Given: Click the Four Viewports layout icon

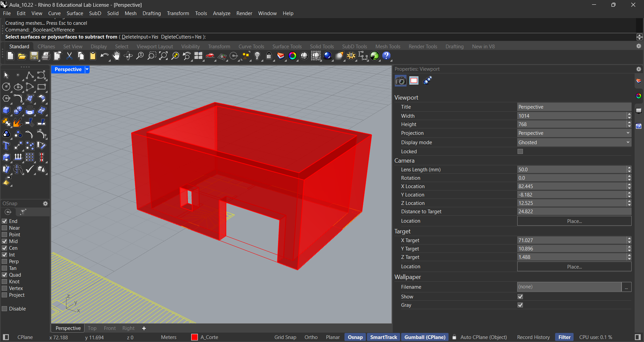Looking at the screenshot, I should (199, 56).
